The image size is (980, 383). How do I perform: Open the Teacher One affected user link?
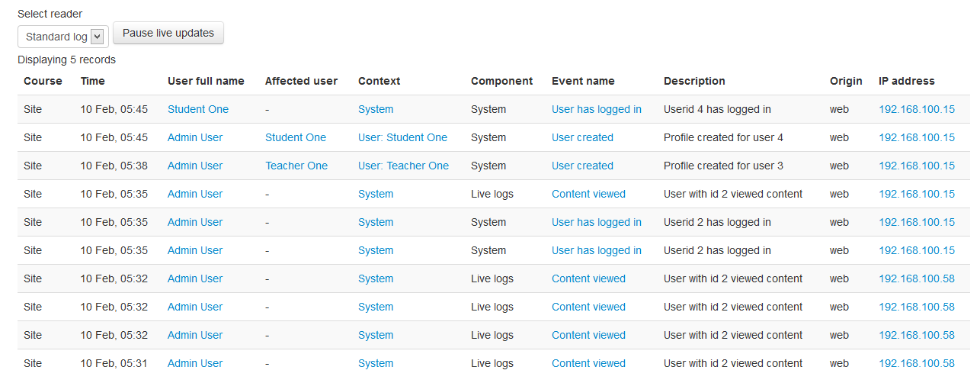coord(296,166)
